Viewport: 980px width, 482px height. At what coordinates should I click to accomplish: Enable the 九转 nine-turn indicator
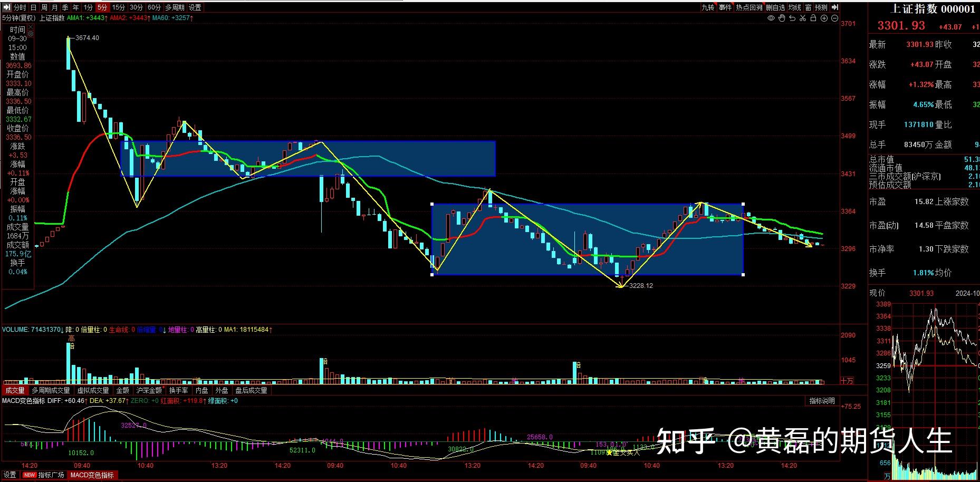click(708, 7)
